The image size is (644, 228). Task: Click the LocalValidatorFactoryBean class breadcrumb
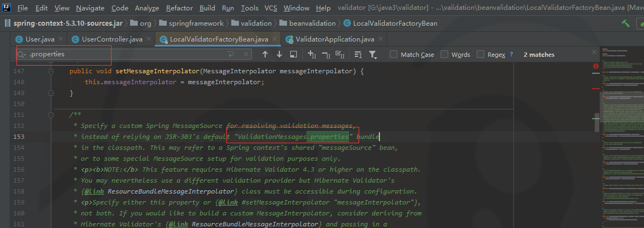click(390, 24)
